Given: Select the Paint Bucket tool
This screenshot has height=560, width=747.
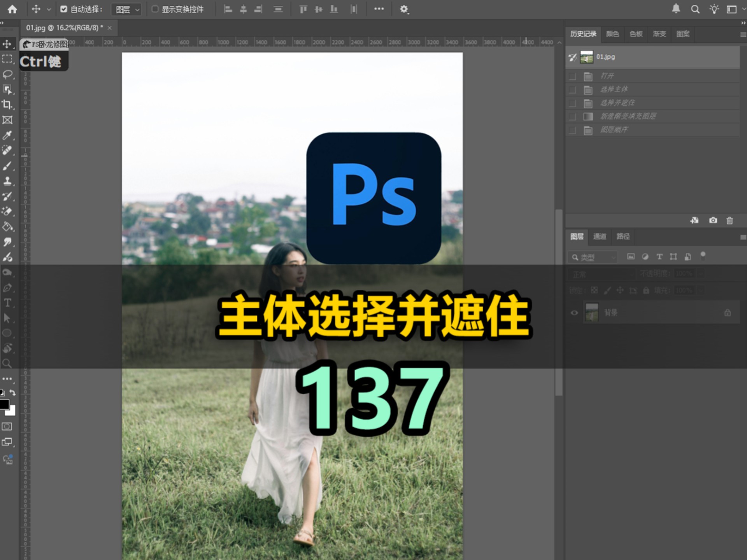Looking at the screenshot, I should click(x=7, y=226).
